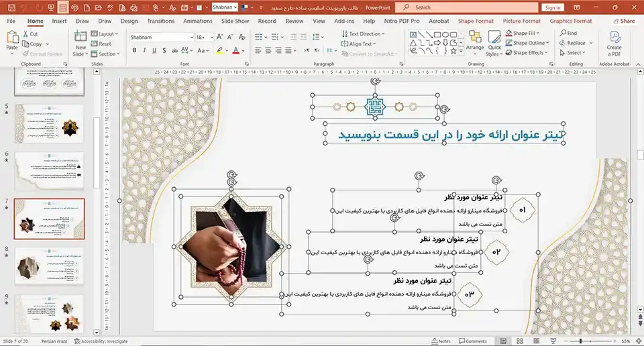Open the Select dropdown in Editing
The image size is (644, 346).
(572, 52)
